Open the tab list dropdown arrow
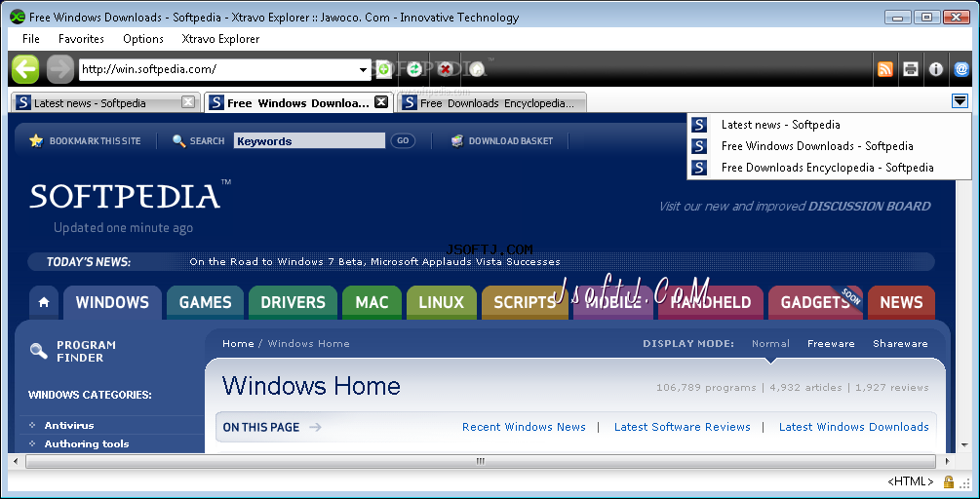The image size is (980, 499). (x=960, y=101)
